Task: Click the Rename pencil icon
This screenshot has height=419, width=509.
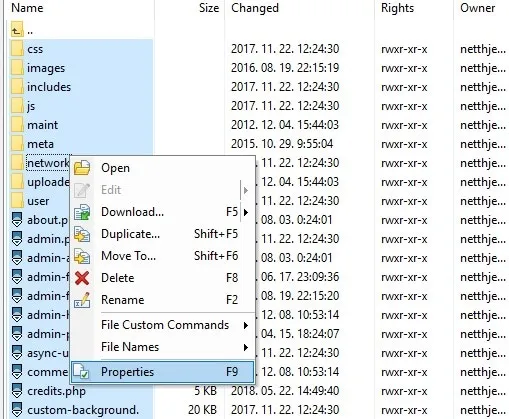Action: coord(82,300)
